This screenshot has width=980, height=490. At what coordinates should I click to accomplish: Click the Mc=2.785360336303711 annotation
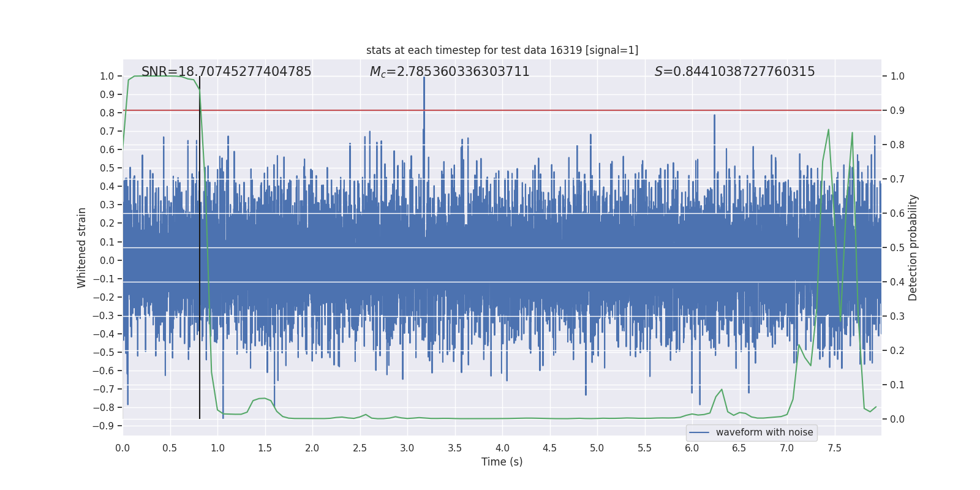click(450, 72)
